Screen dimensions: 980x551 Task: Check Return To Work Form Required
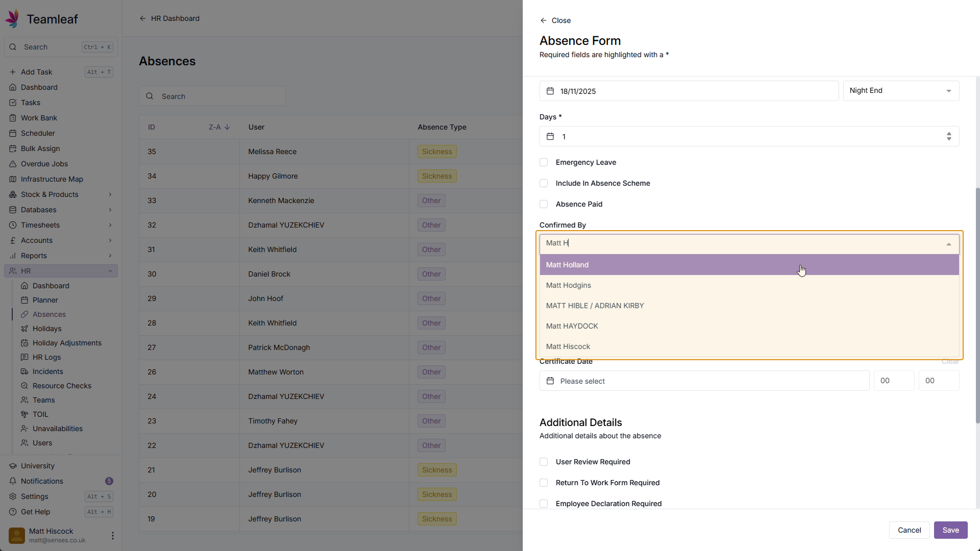pyautogui.click(x=544, y=483)
